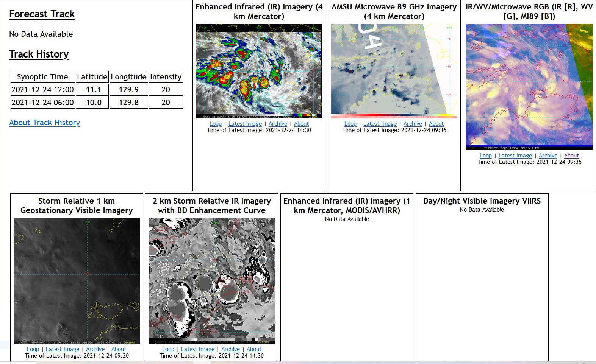Open Archive under IR/WV/Microwave RGB imagery
Image resolution: width=596 pixels, height=364 pixels.
pyautogui.click(x=548, y=156)
